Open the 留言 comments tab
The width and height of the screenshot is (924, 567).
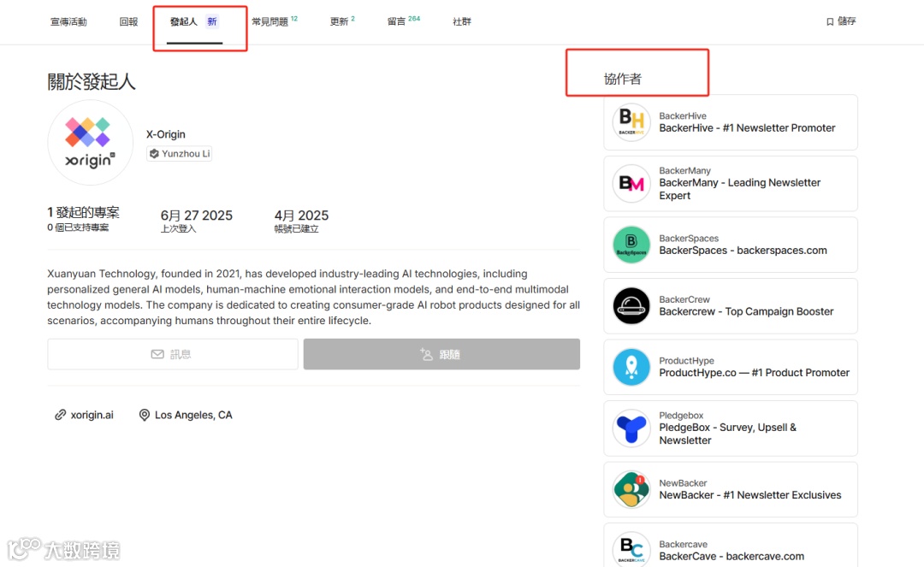[x=403, y=21]
